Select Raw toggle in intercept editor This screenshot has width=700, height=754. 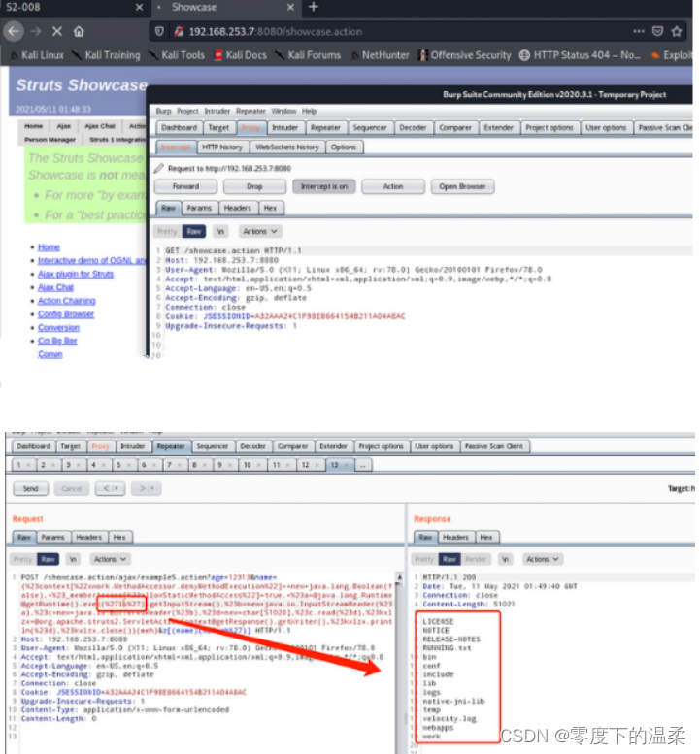point(194,231)
